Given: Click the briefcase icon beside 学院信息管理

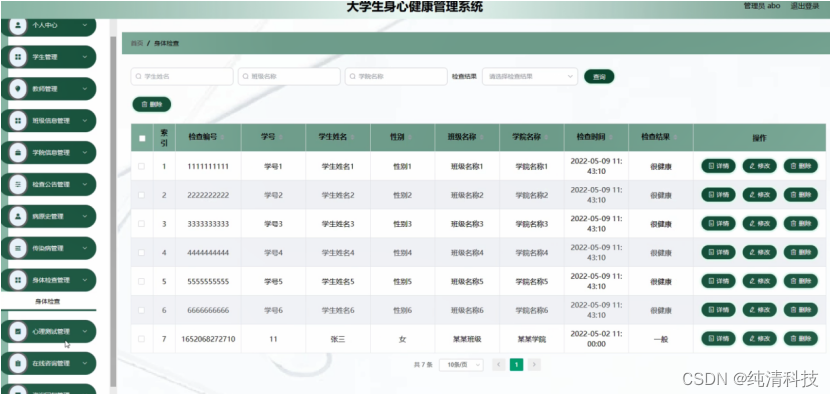Looking at the screenshot, I should tap(18, 153).
